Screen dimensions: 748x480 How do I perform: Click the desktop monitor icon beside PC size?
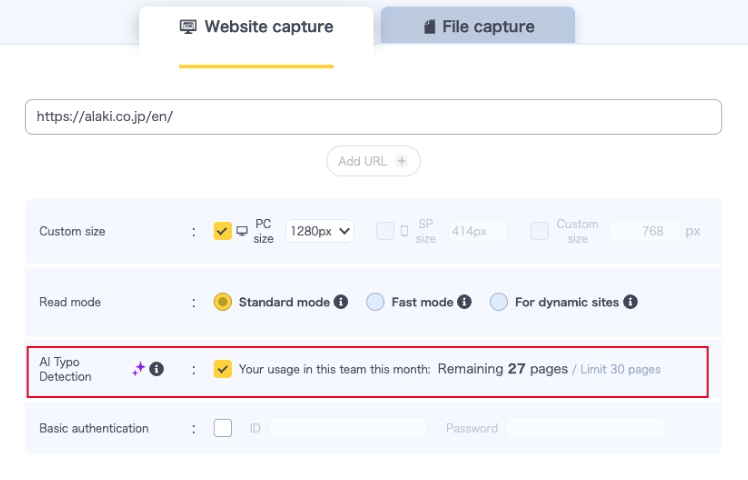242,231
